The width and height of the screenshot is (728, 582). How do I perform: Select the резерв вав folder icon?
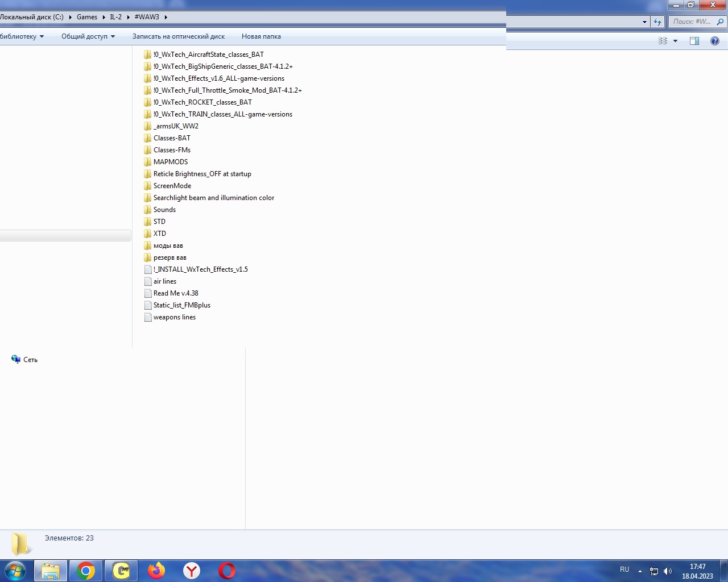click(x=148, y=257)
